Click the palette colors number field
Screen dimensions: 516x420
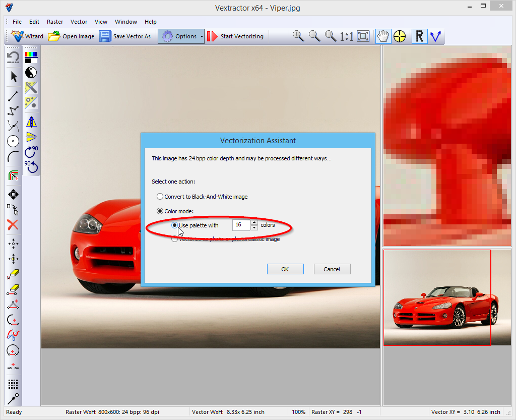[241, 225]
